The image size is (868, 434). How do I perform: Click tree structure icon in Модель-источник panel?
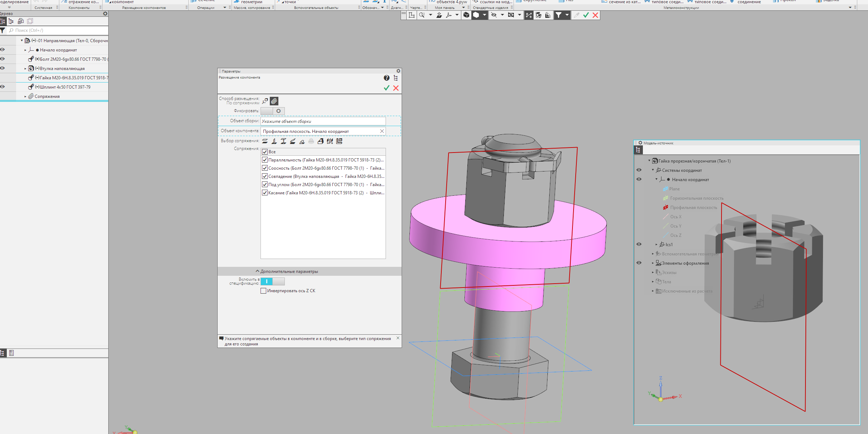638,150
